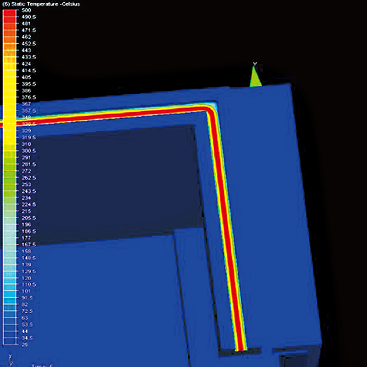
Task: Click the legend value 158
Action: pos(26,251)
